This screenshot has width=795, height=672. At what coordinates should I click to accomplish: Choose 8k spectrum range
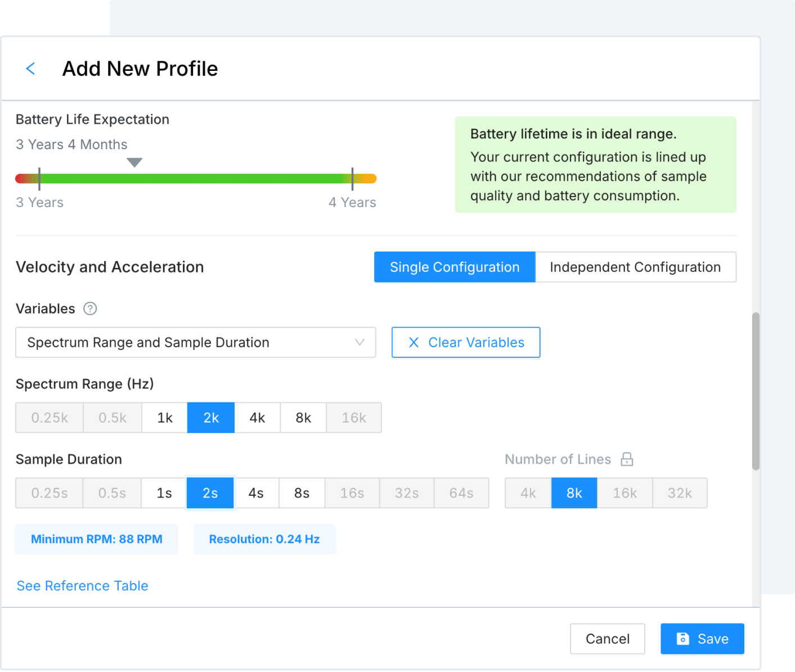[x=303, y=418]
